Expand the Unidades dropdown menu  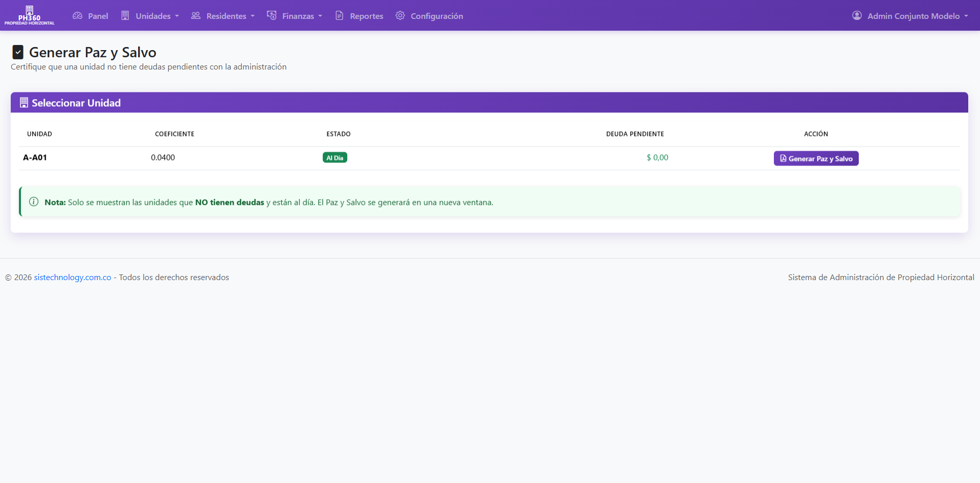[x=150, y=16]
